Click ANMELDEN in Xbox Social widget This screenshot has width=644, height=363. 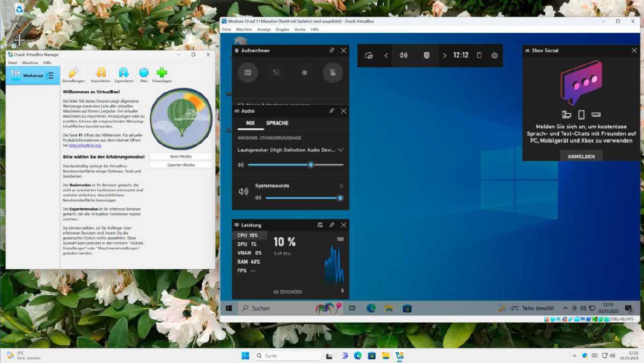coord(581,156)
